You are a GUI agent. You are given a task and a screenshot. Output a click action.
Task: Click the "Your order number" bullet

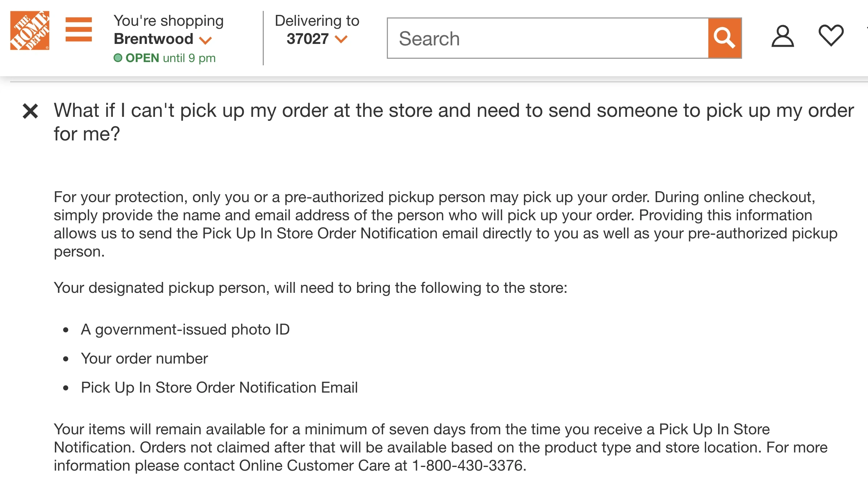(x=144, y=358)
